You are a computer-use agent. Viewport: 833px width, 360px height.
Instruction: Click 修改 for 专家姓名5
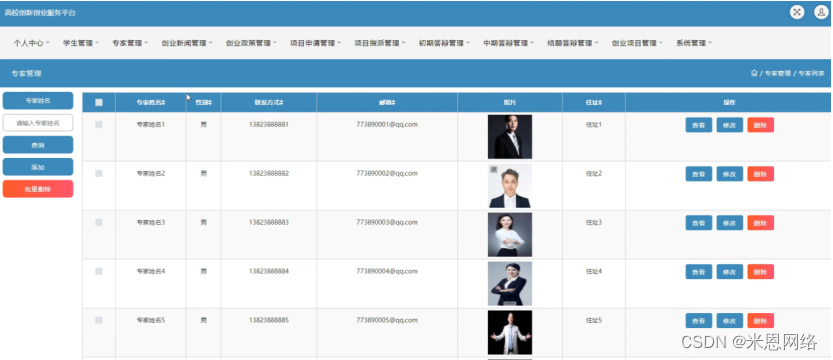(729, 321)
